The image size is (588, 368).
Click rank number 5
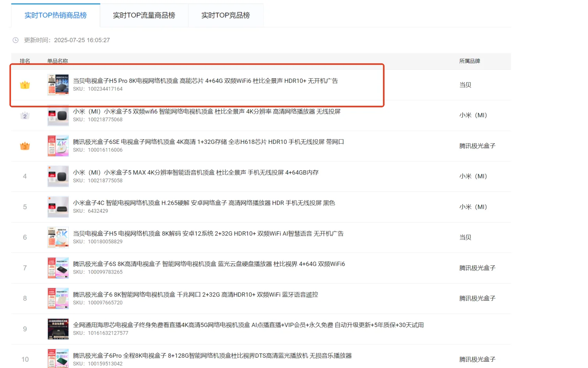[x=25, y=207]
